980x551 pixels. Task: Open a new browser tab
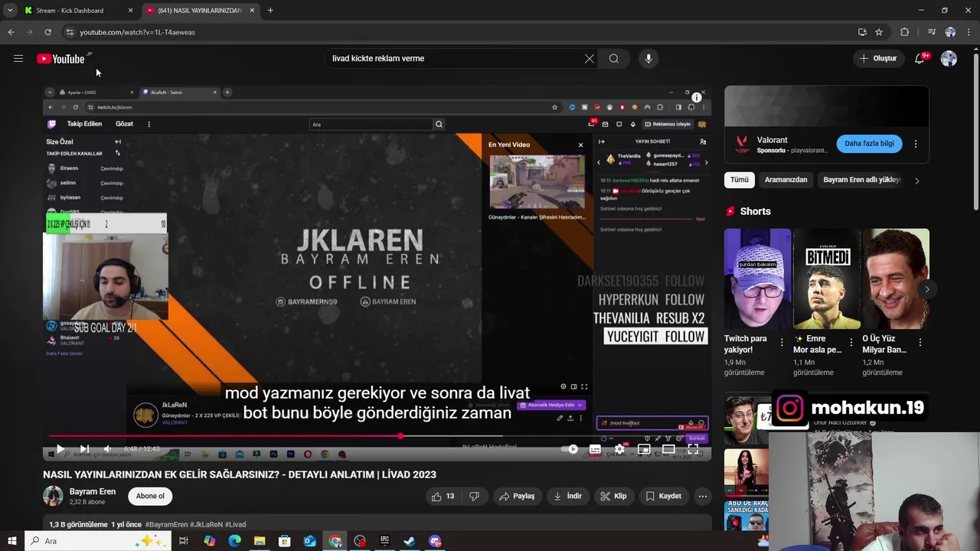click(270, 11)
